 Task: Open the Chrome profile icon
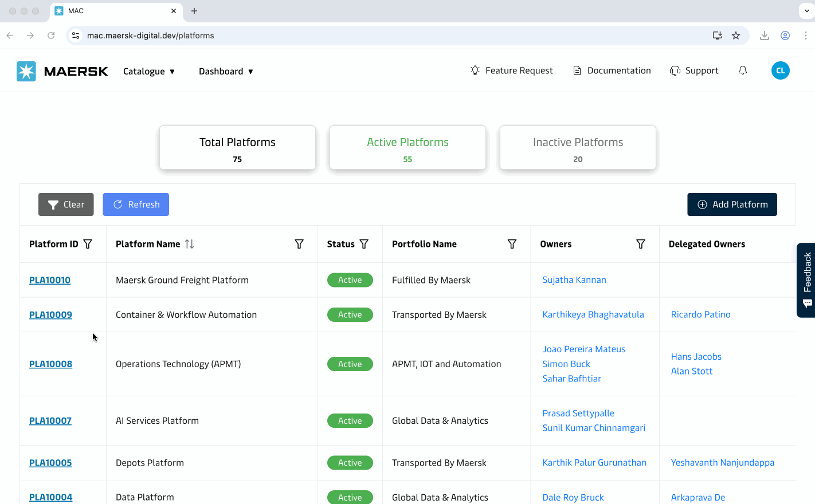pos(785,36)
